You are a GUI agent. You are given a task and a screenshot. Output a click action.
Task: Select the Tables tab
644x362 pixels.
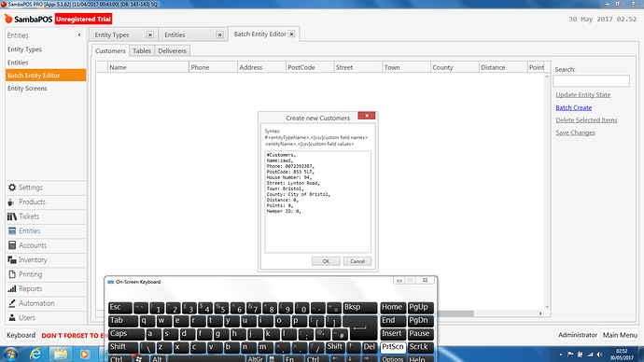click(x=142, y=51)
